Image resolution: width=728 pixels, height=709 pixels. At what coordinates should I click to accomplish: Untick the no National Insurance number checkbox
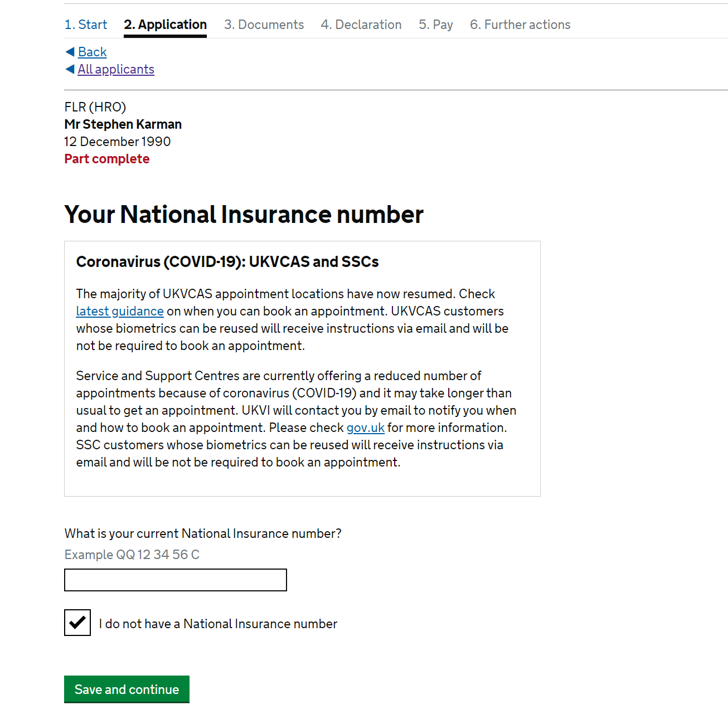click(x=77, y=623)
